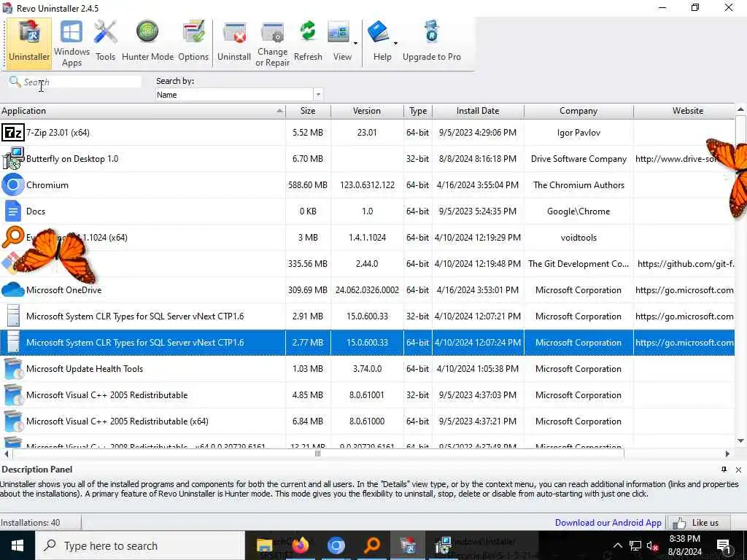Screen dimensions: 747x560
Task: Switch to Revo Uninstaller taskbar icon
Action: [x=408, y=545]
